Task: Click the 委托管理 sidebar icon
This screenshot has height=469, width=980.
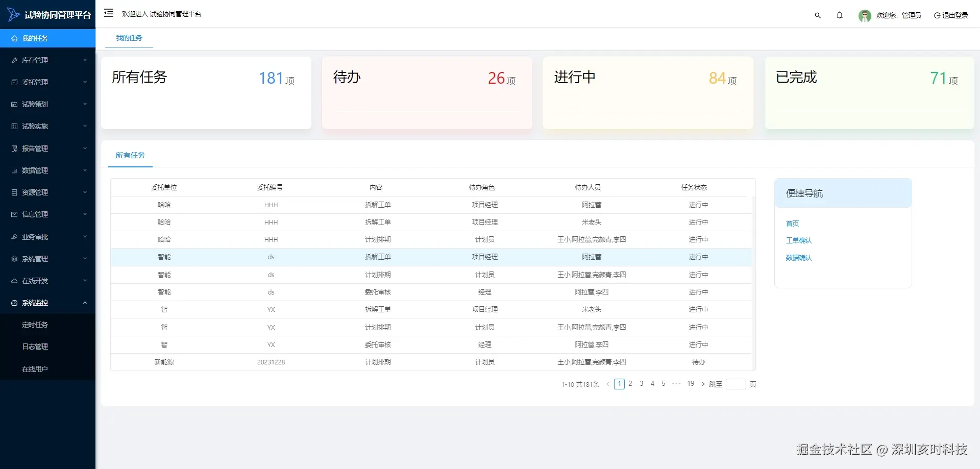Action: (14, 83)
